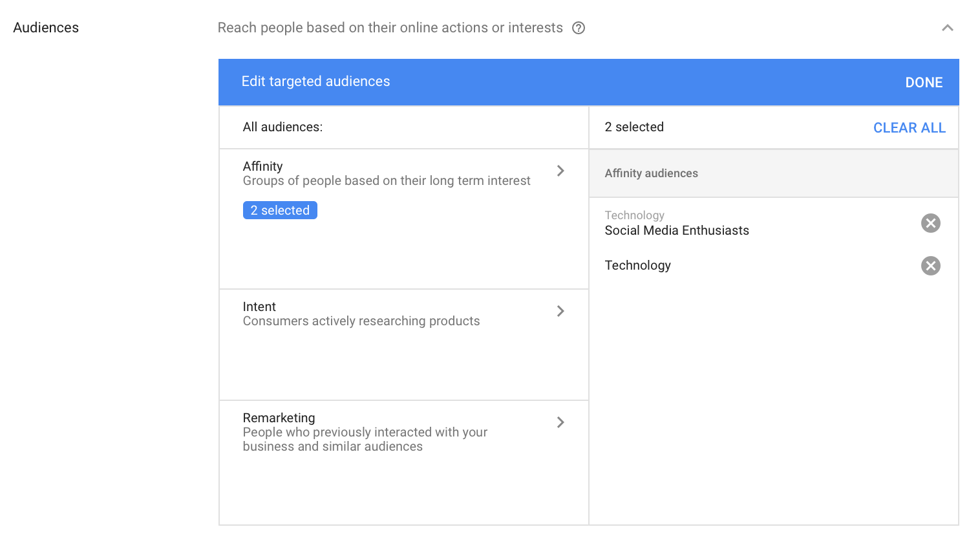This screenshot has height=538, width=980.
Task: Click the 'Affinity audiences' group header
Action: click(651, 173)
